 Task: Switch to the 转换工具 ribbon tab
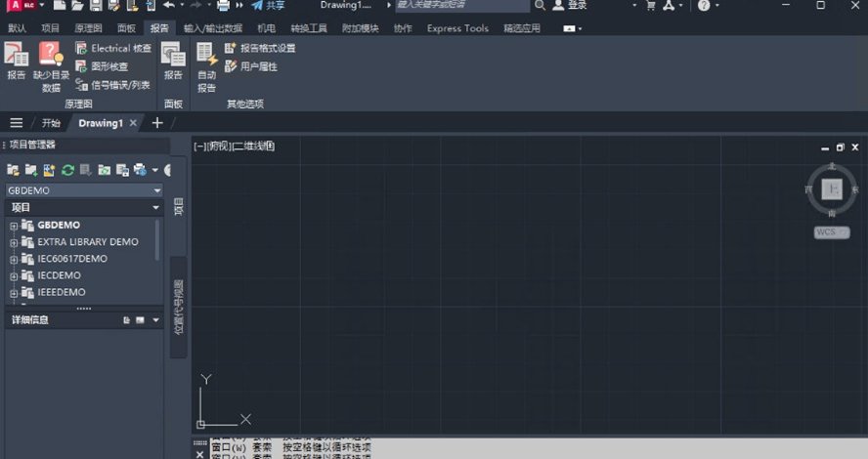pos(308,28)
